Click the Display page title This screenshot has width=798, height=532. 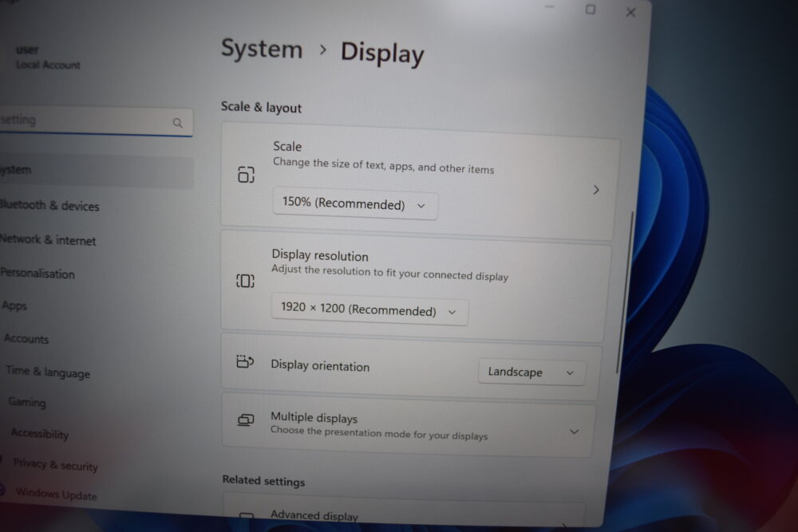[382, 53]
